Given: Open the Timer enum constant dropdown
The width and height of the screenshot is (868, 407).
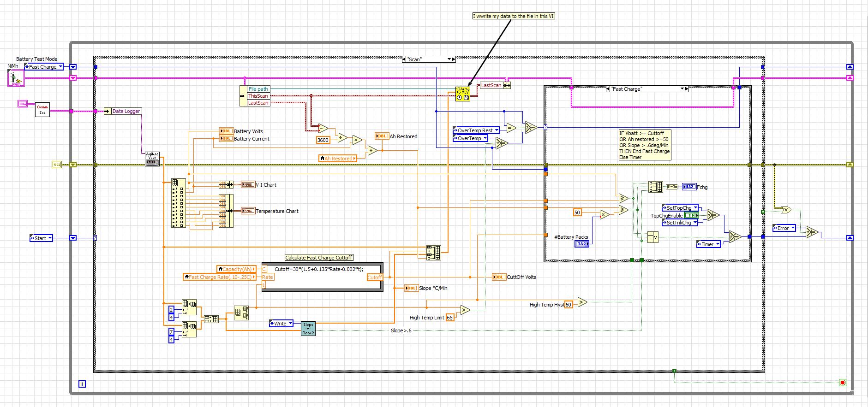Looking at the screenshot, I should point(708,244).
